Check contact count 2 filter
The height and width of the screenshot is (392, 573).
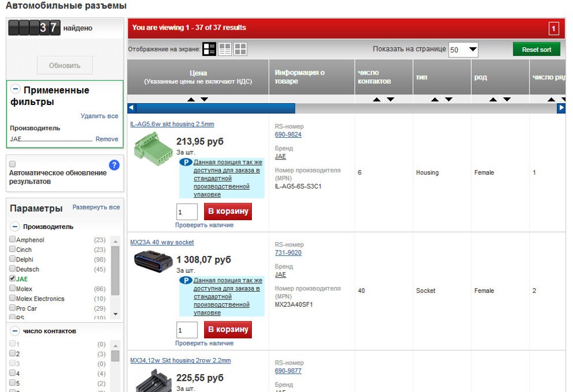coord(13,353)
